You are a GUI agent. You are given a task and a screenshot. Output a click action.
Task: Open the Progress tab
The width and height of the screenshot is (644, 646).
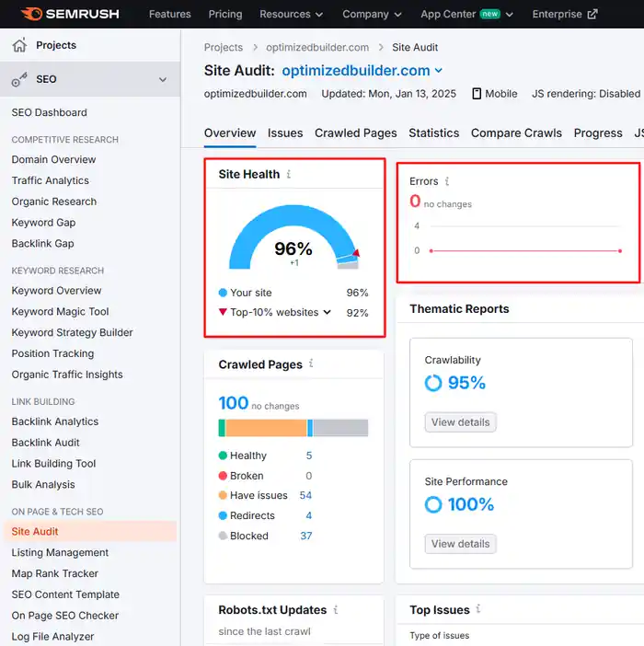(598, 133)
